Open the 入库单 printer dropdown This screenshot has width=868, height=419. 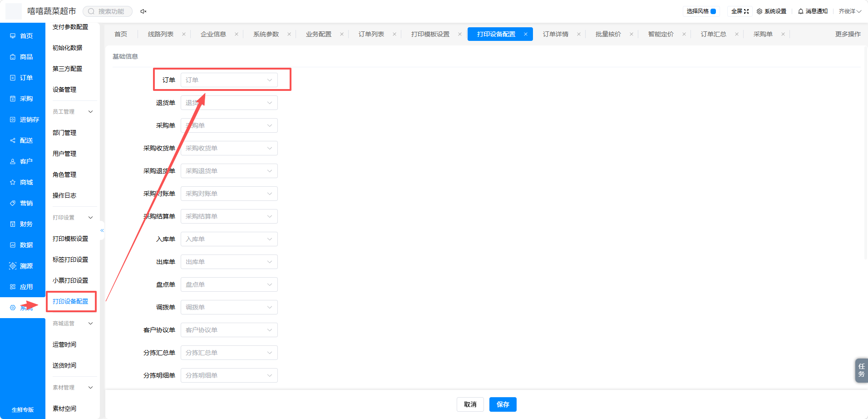pos(229,239)
